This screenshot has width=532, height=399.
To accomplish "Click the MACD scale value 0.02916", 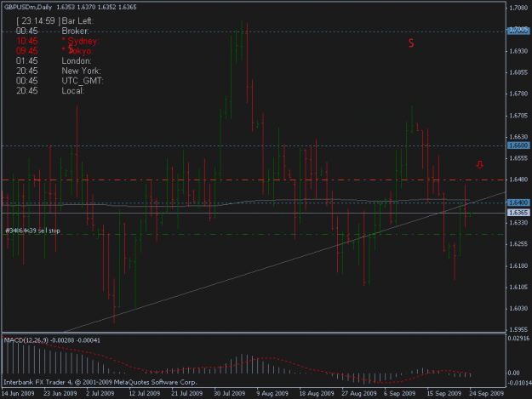I will tap(518, 339).
